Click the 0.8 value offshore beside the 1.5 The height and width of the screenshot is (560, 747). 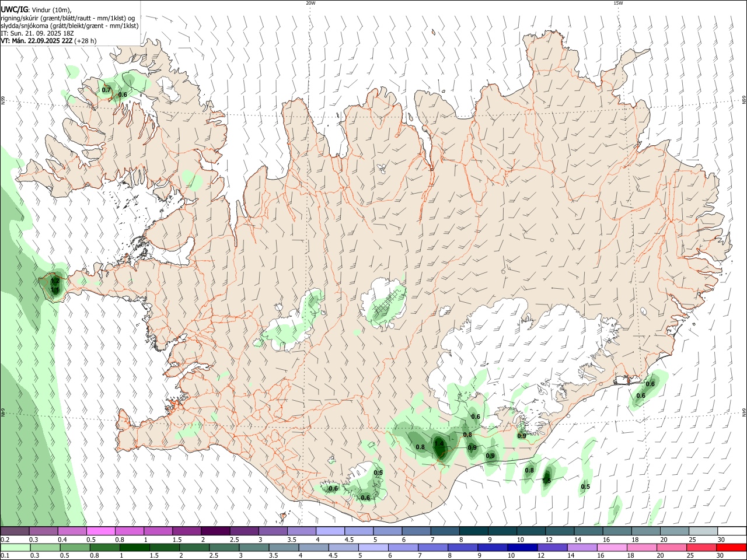[x=529, y=470]
